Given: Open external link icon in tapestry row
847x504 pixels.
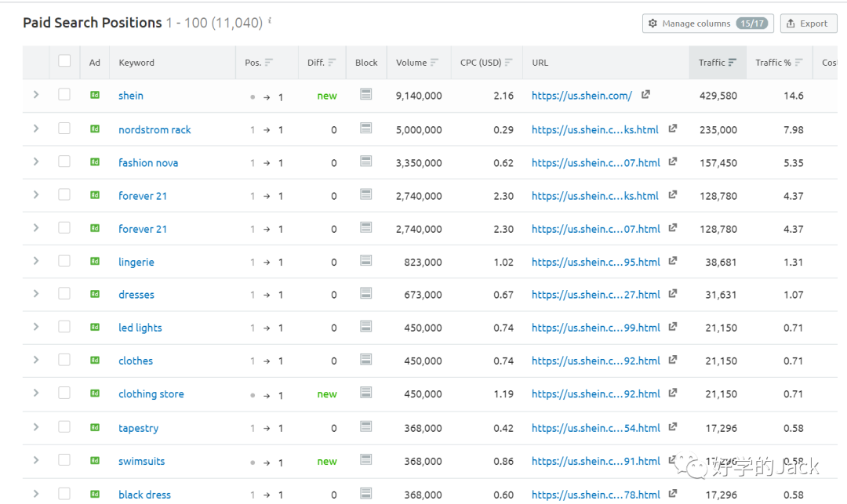Looking at the screenshot, I should click(x=672, y=427).
